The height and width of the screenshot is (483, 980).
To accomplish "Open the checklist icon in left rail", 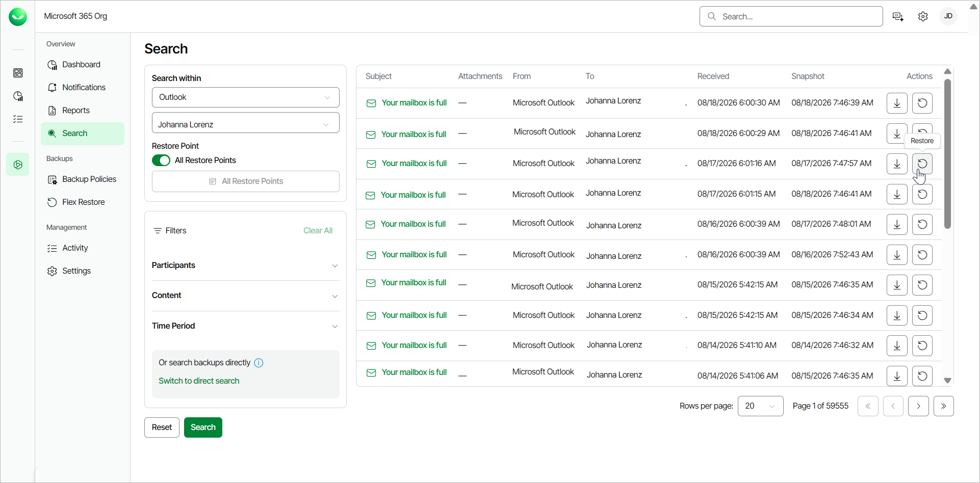I will coord(18,119).
